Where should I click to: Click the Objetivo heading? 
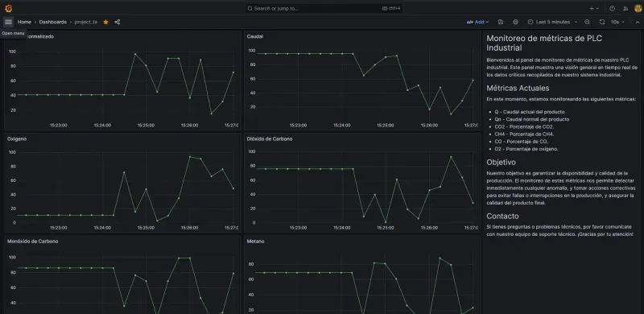(501, 162)
